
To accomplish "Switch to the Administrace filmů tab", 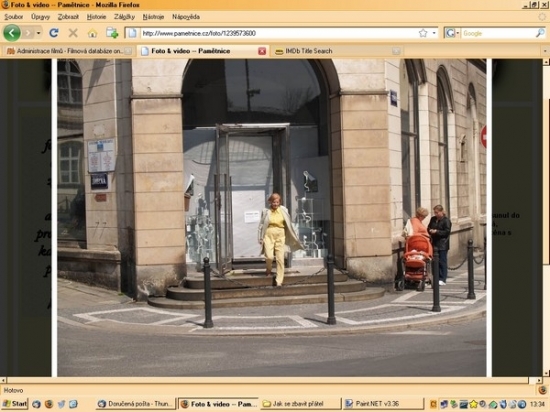I will 67,51.
